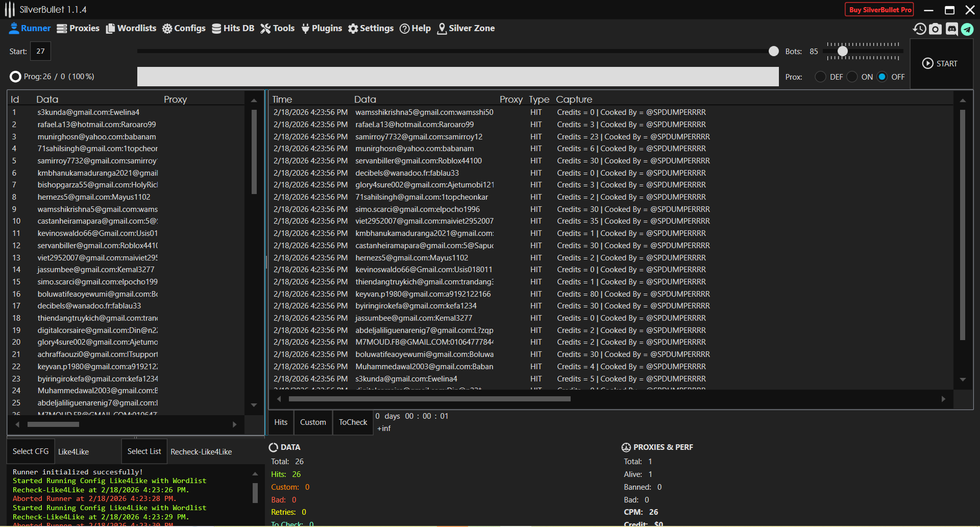Click the Like4Like config name
The height and width of the screenshot is (527, 980).
(x=73, y=452)
